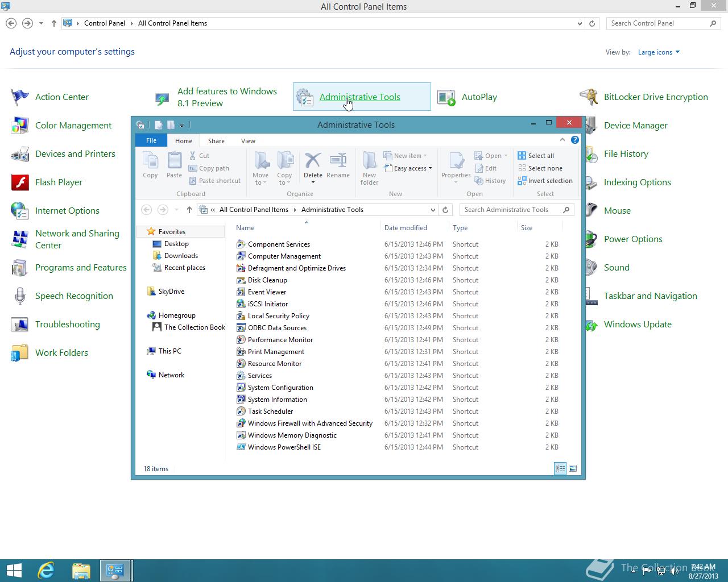Open AutoPlay icon
The height and width of the screenshot is (582, 728).
pyautogui.click(x=446, y=97)
